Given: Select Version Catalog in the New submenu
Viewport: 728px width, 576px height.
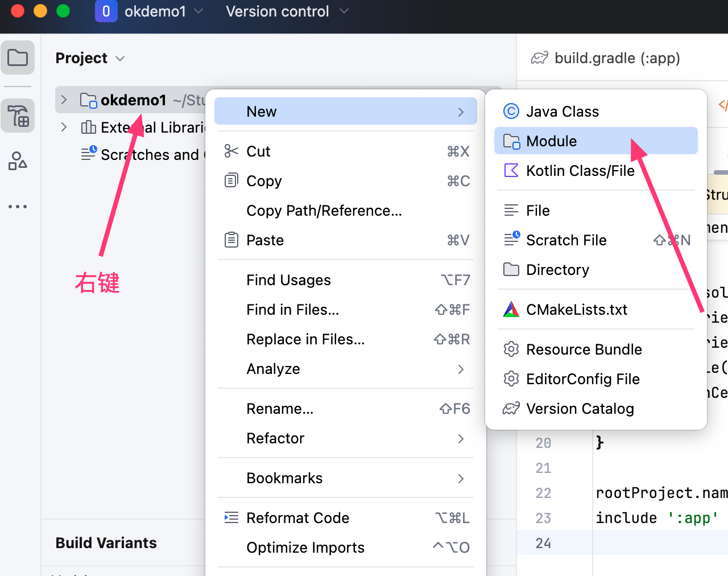Looking at the screenshot, I should (x=596, y=409).
